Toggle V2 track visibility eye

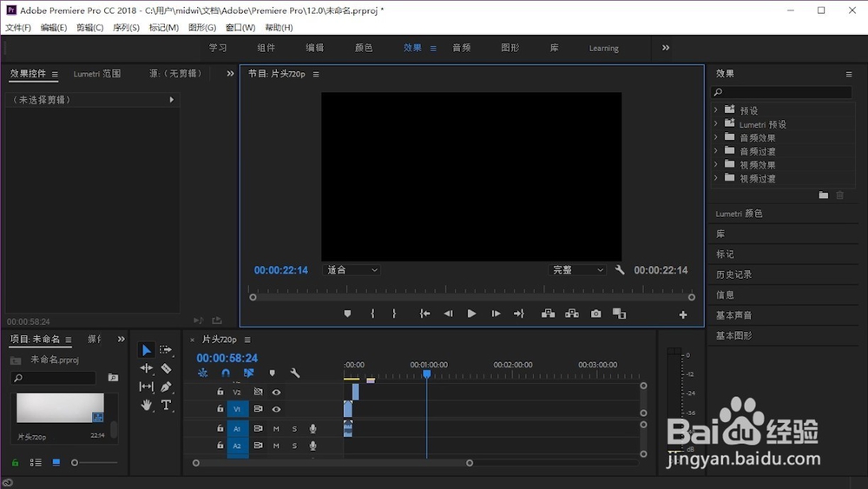point(276,392)
